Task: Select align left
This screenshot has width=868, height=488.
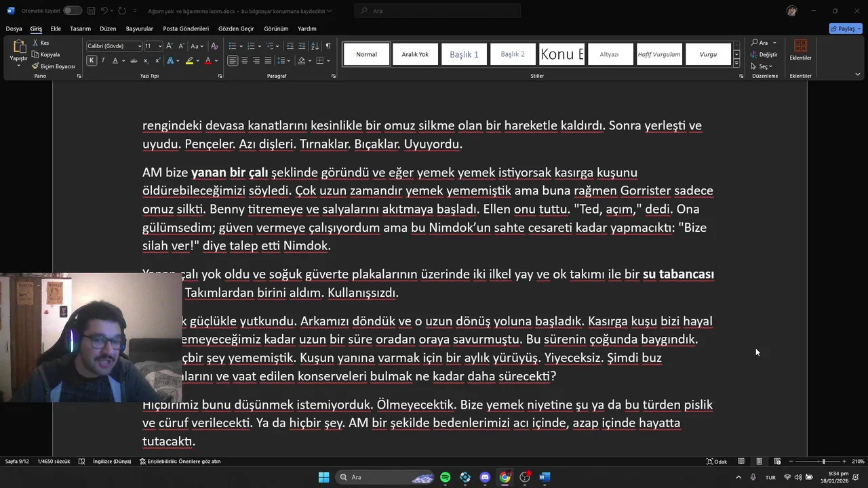Action: coord(233,60)
